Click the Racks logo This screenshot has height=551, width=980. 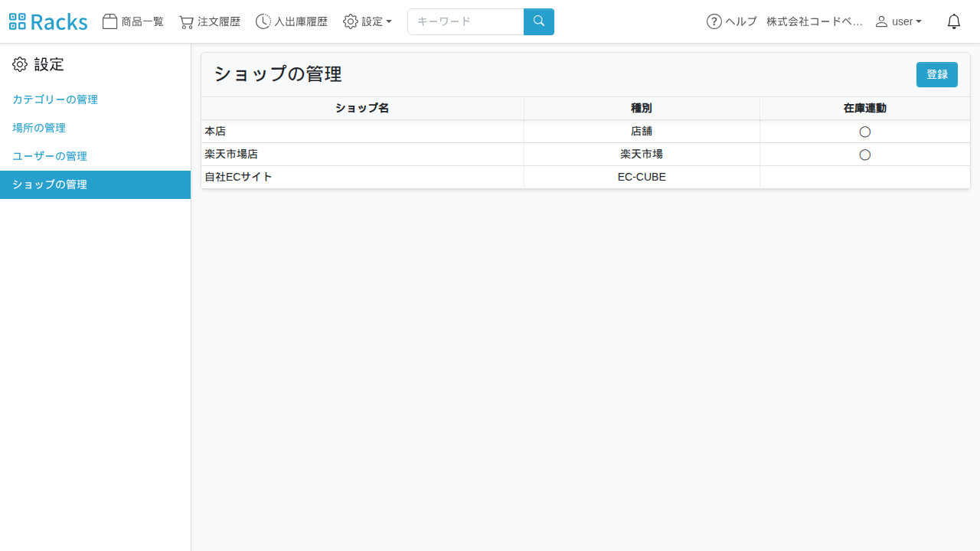48,21
